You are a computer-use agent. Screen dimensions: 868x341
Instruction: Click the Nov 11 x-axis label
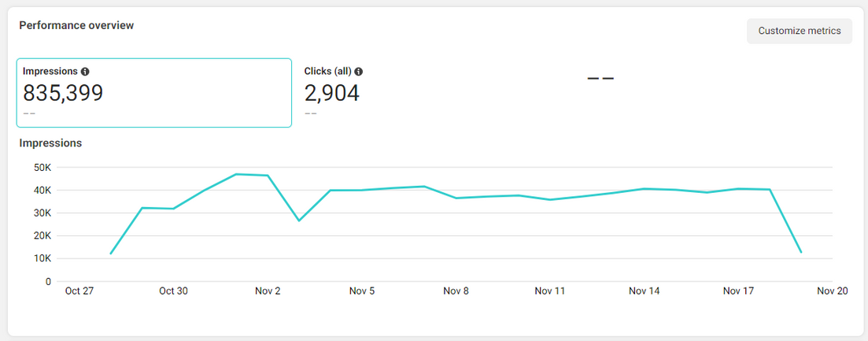[x=550, y=291]
